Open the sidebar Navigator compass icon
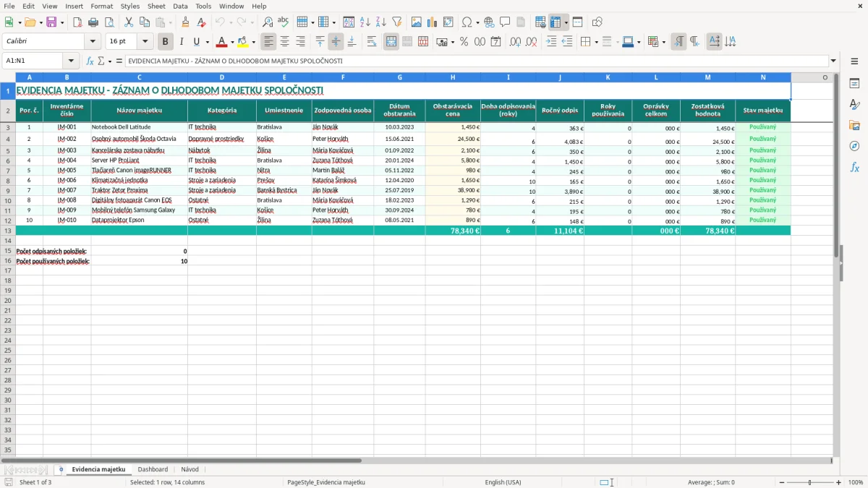The image size is (868, 488). pyautogui.click(x=854, y=146)
